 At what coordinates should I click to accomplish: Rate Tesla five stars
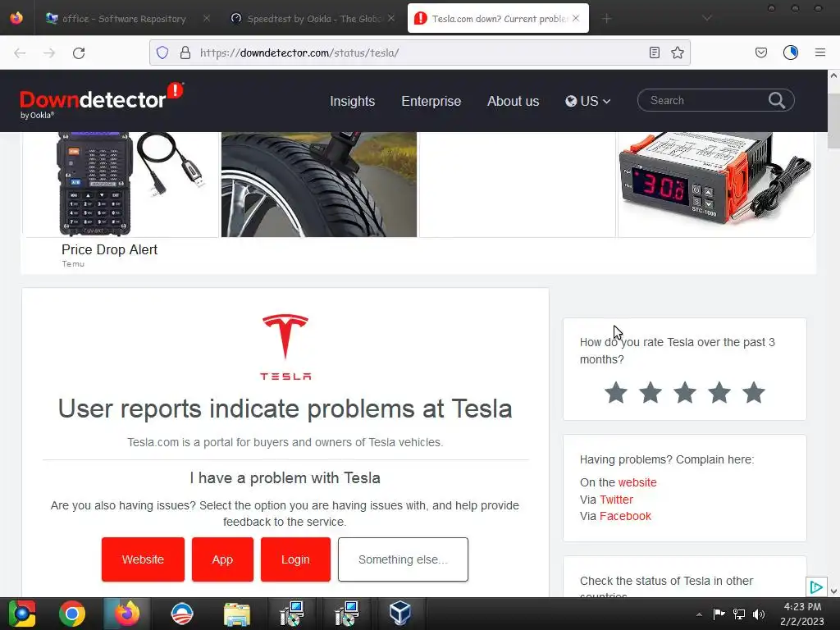[x=754, y=392]
